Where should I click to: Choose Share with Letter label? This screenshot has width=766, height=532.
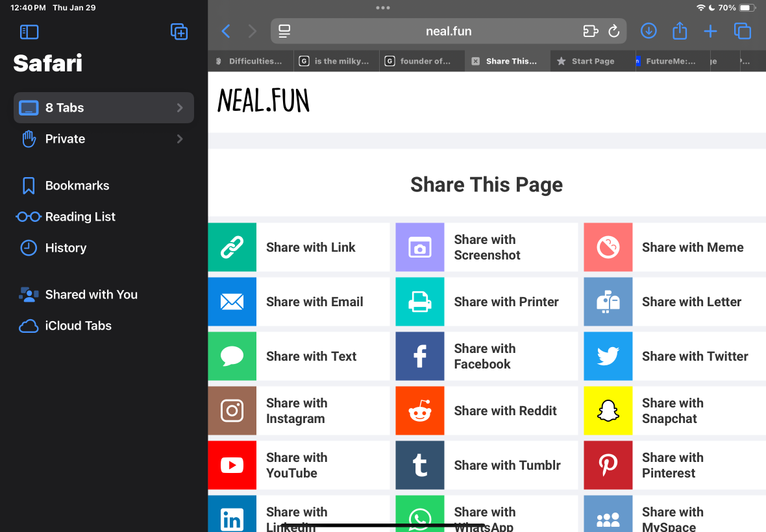coord(692,302)
